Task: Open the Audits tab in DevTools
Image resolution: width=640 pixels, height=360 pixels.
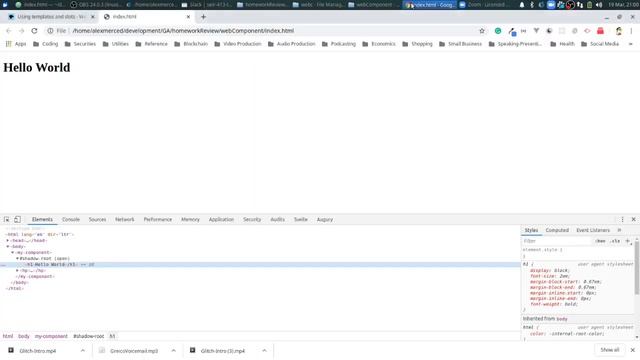Action: 278,220
